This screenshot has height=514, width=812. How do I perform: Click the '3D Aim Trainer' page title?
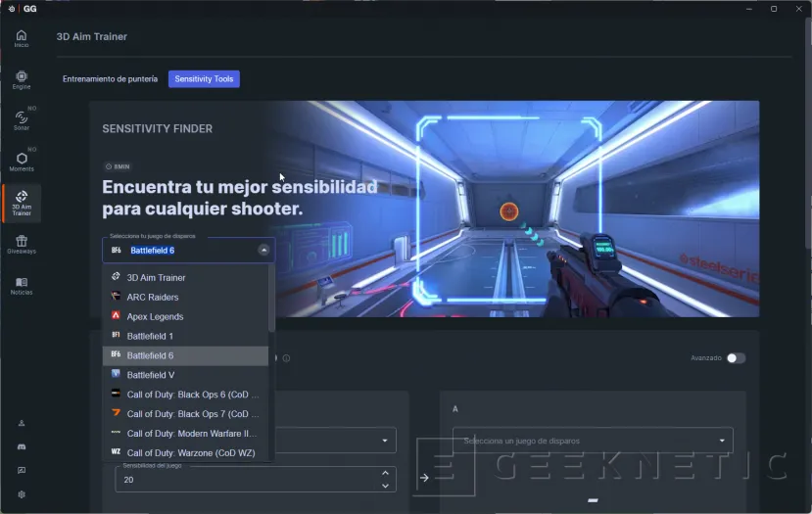(x=92, y=37)
